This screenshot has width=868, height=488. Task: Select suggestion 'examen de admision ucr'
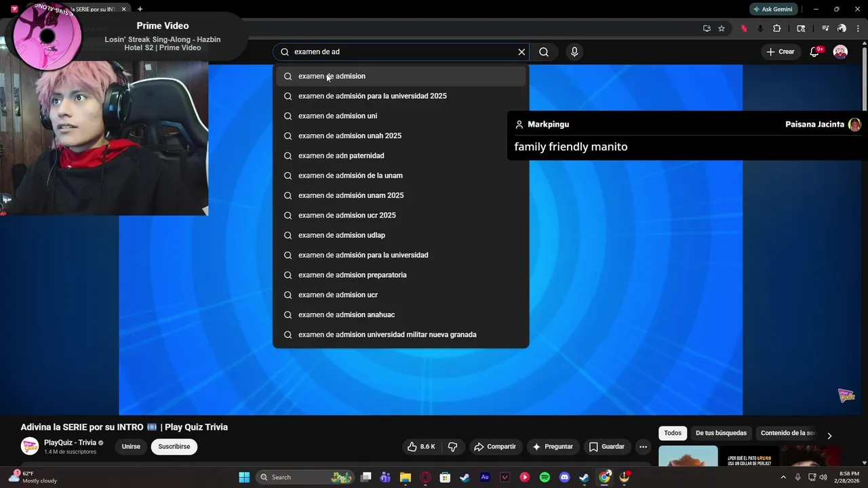click(401, 295)
